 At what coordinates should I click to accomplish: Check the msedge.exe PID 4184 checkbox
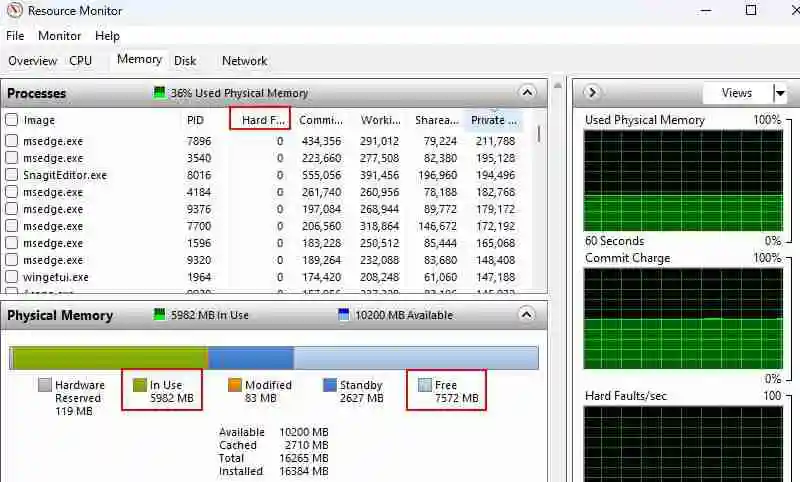tap(11, 192)
